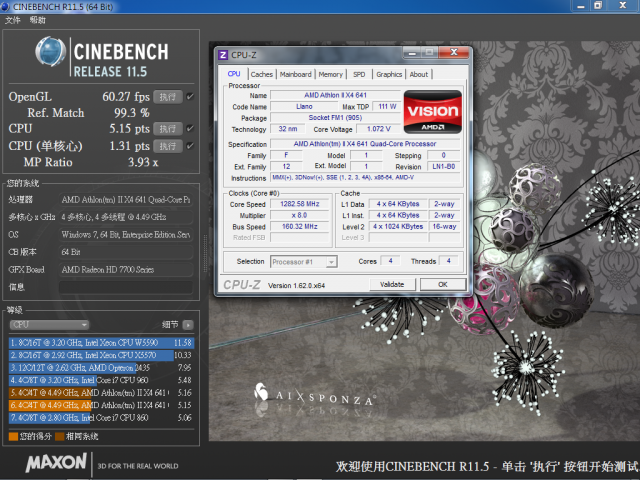
Task: Click the Core Speed value 1282.58 MHz
Action: tap(300, 204)
